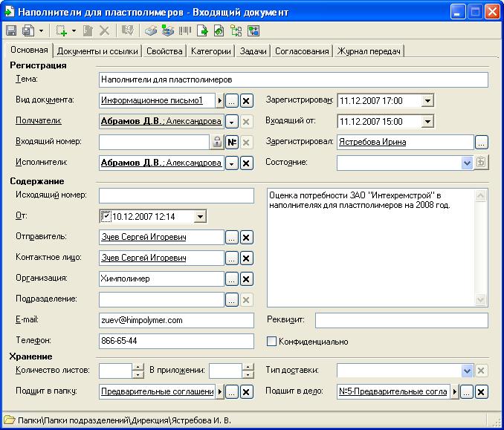Open Контактное лицо browse ellipsis button

click(x=231, y=258)
